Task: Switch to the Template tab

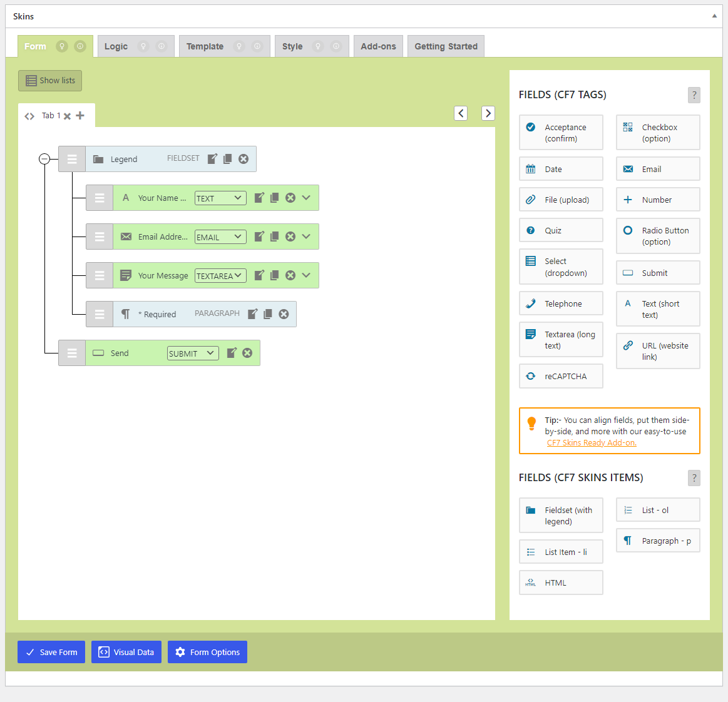Action: tap(205, 46)
